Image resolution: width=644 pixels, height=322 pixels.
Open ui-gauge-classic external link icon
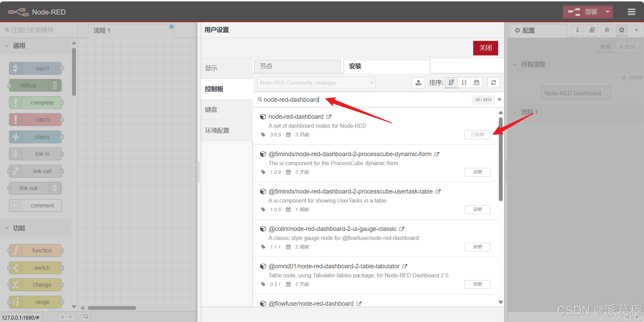pyautogui.click(x=402, y=229)
